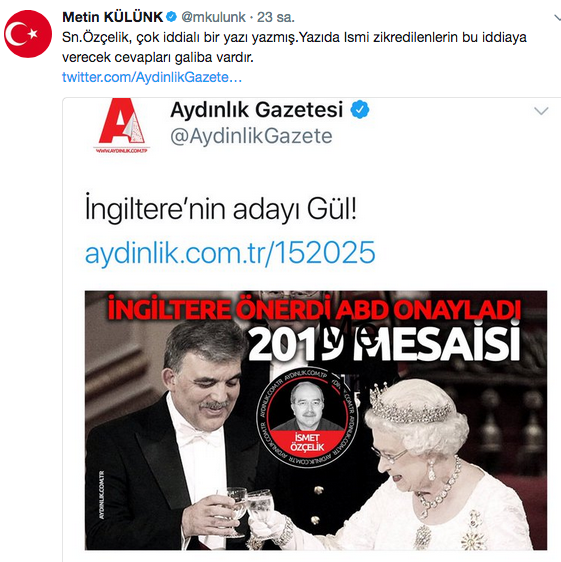The height and width of the screenshot is (562, 561).
Task: Open Metin KÜLÜNK's Turkish flag profile avatar
Action: coord(28,34)
